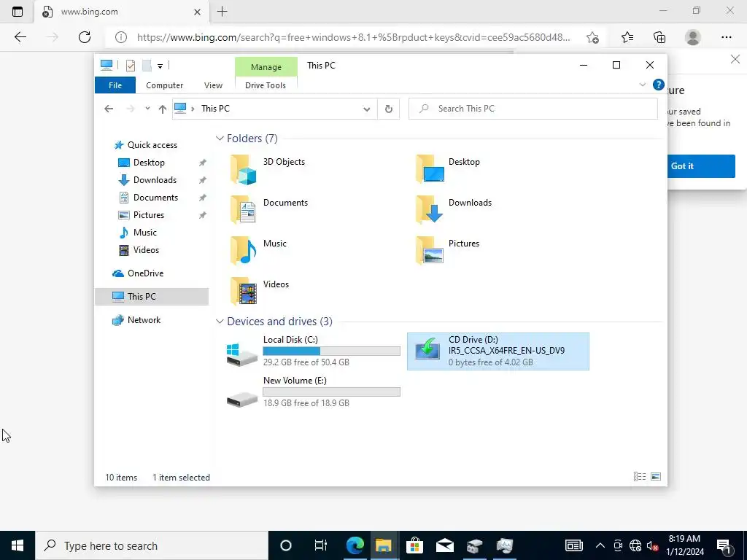Screen dimensions: 747x560
Task: Open Edge tab actions menu icon
Action: (18, 12)
